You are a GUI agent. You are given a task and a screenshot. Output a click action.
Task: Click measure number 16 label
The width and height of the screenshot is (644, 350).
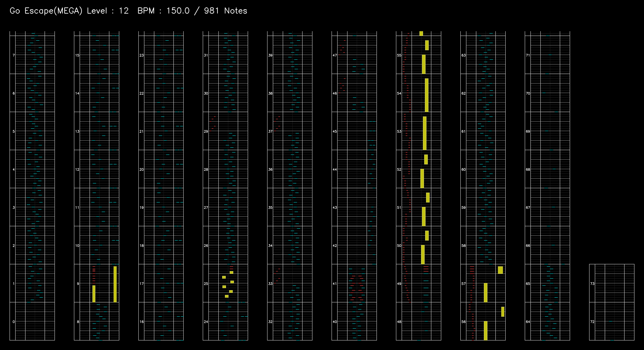click(x=141, y=322)
